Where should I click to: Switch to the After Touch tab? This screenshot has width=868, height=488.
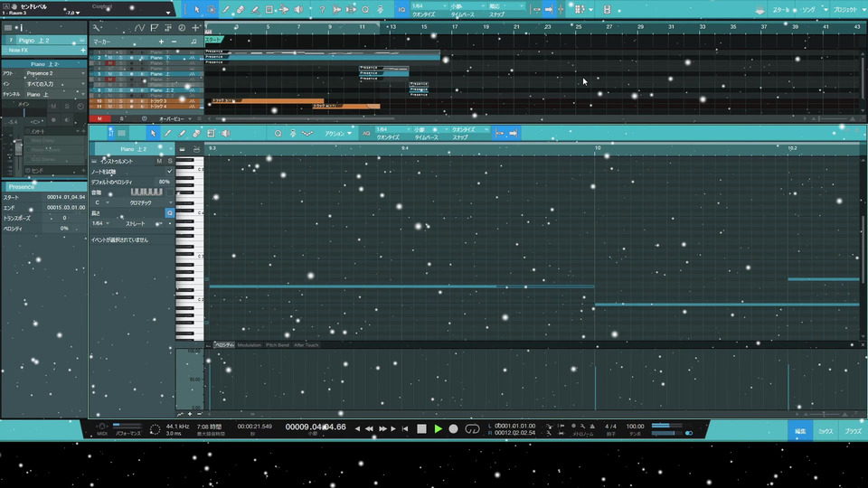[x=307, y=345]
